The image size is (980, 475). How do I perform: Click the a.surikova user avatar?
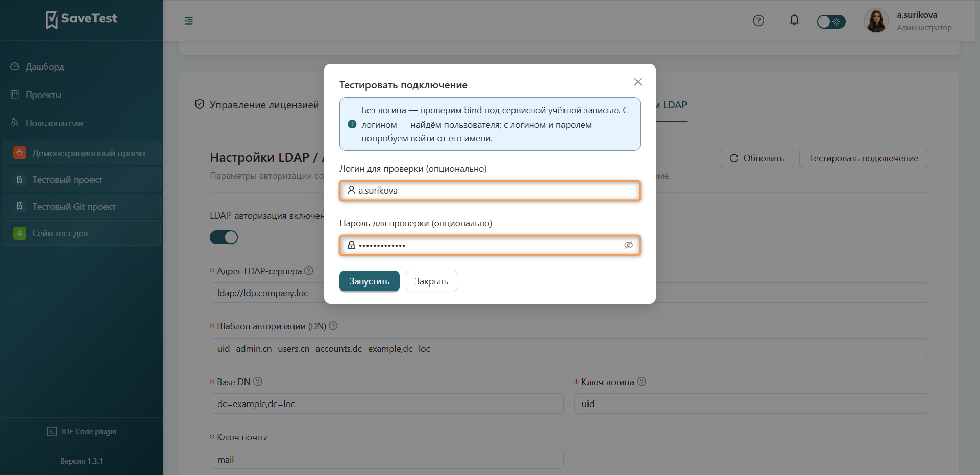pos(876,21)
